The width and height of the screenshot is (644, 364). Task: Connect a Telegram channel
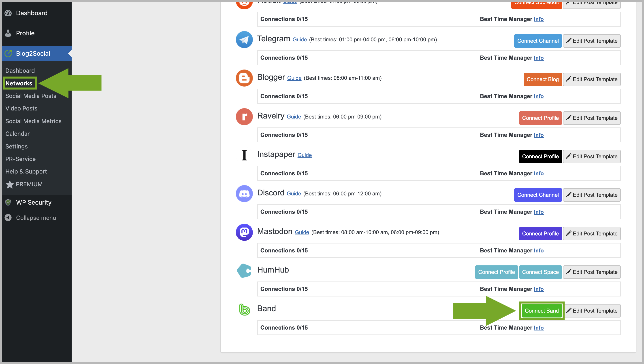(538, 41)
